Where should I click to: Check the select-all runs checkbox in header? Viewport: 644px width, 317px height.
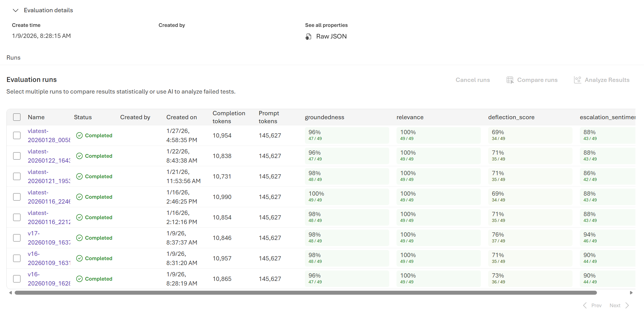click(17, 117)
